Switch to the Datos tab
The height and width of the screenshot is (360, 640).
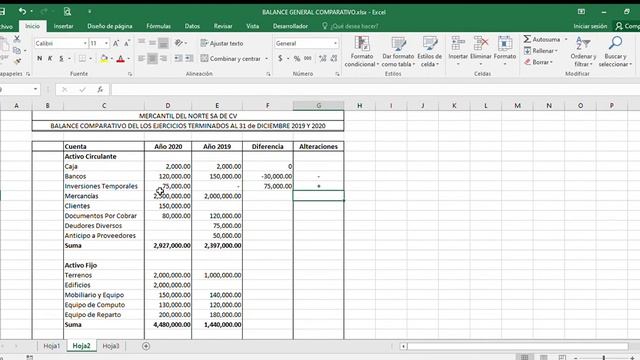[192, 26]
